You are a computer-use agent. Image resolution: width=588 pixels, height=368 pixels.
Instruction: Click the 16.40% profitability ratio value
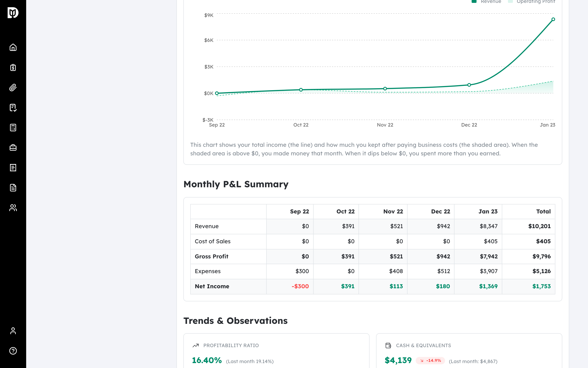coord(207,360)
